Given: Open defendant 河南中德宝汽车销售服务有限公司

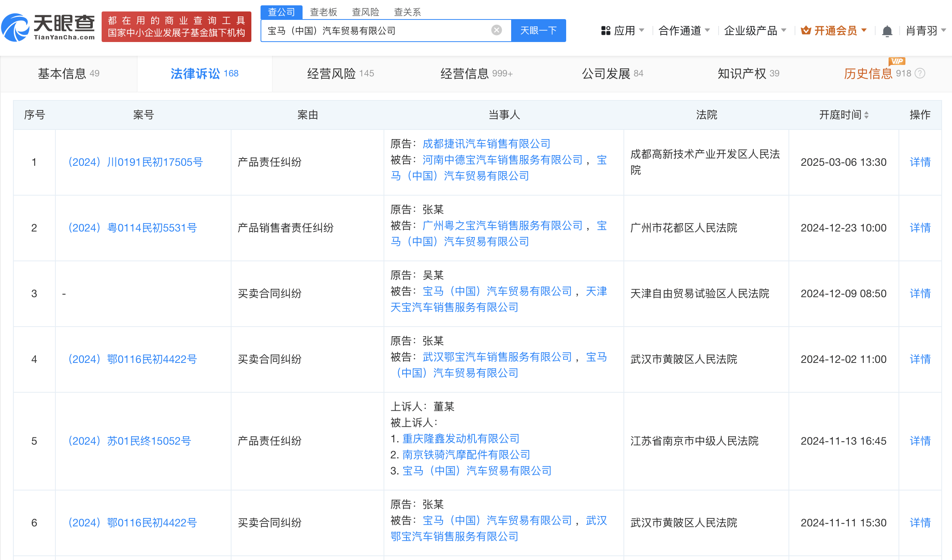Looking at the screenshot, I should 502,160.
